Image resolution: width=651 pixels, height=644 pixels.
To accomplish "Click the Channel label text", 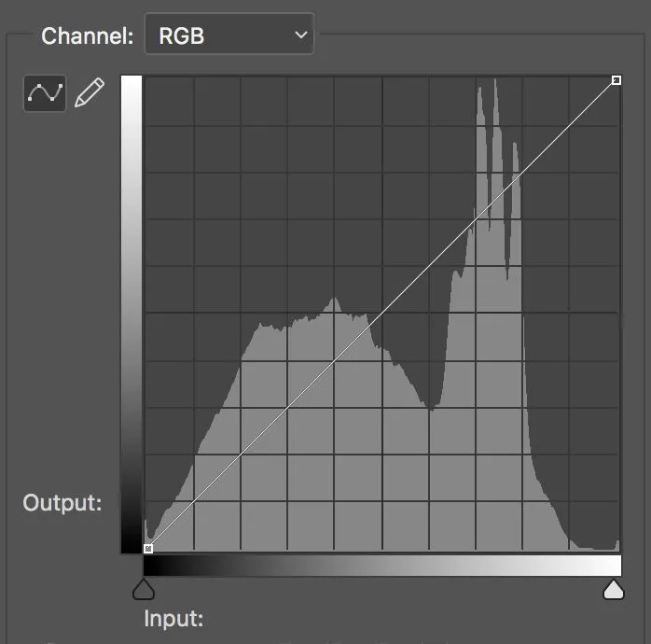I will [88, 37].
